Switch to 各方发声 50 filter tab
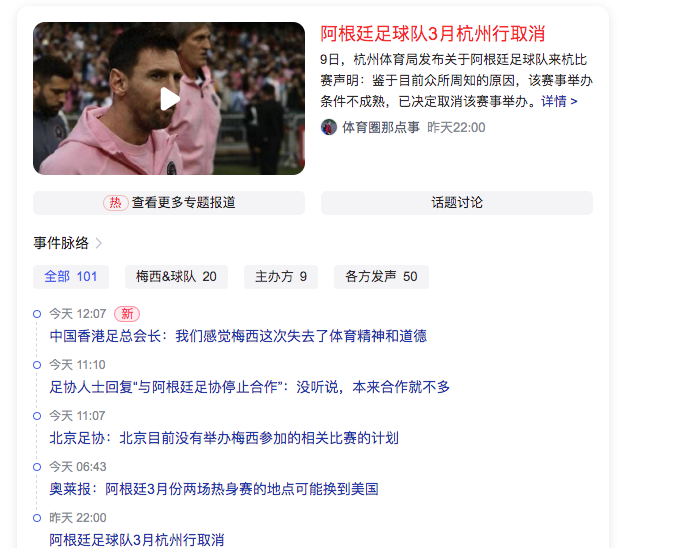The image size is (693, 548). (x=381, y=277)
